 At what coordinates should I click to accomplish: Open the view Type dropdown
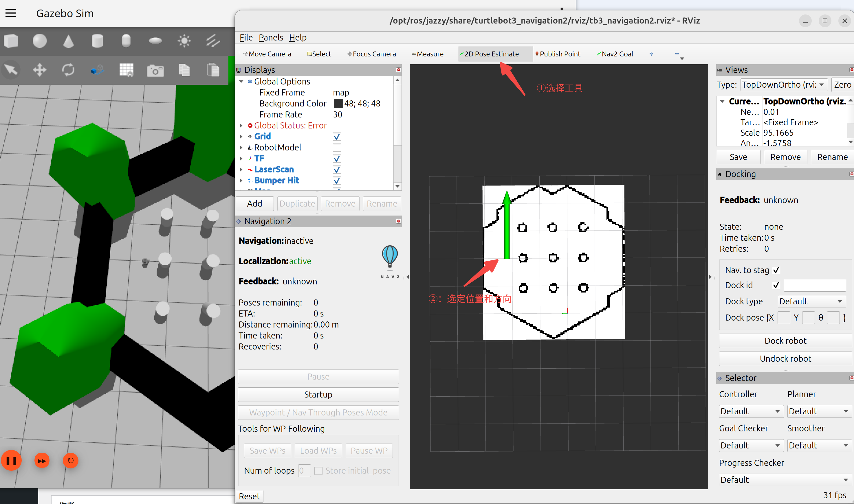pos(784,84)
